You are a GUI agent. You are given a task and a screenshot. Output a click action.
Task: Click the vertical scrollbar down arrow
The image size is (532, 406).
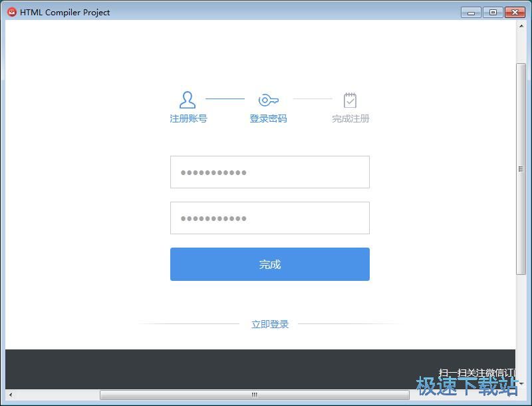[521, 383]
